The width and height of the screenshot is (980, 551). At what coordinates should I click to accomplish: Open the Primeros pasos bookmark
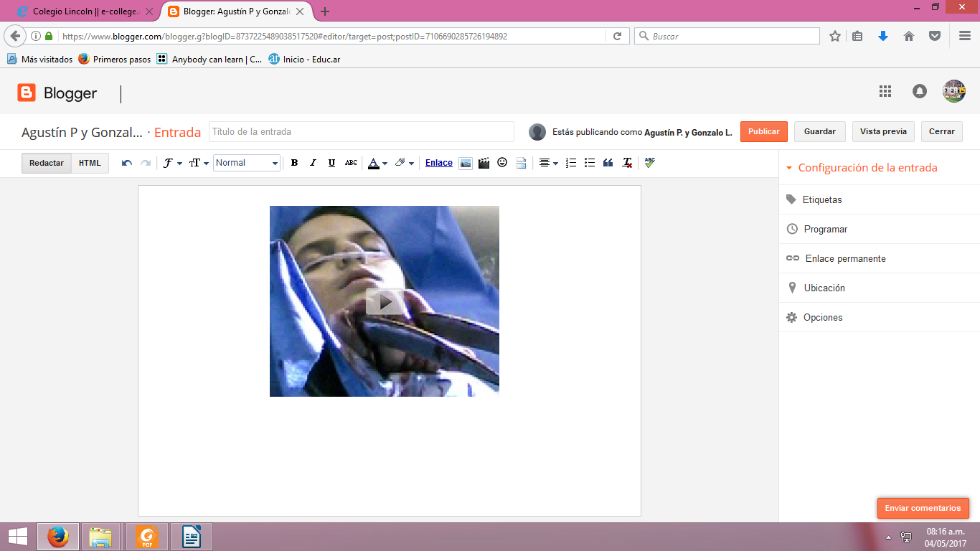(x=115, y=60)
